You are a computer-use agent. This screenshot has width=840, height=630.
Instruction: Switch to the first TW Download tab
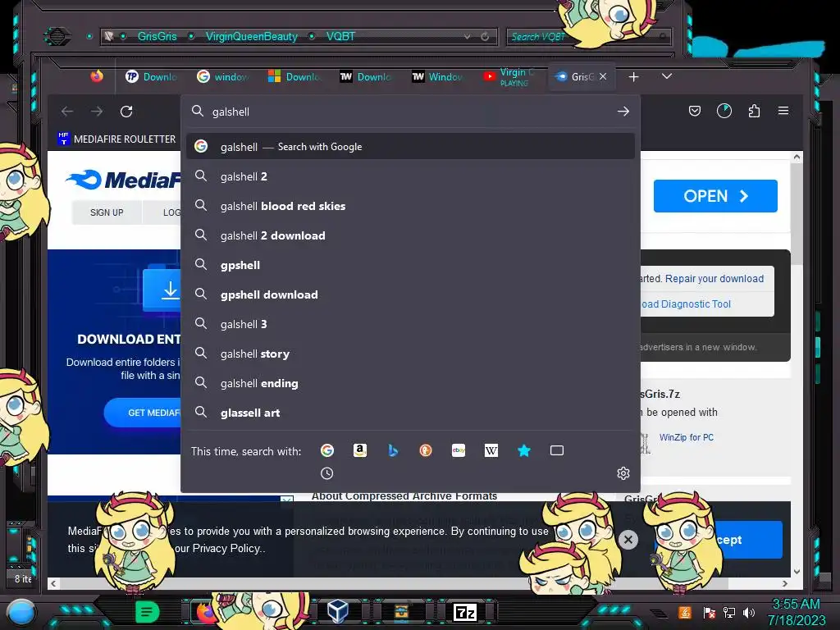coord(365,76)
